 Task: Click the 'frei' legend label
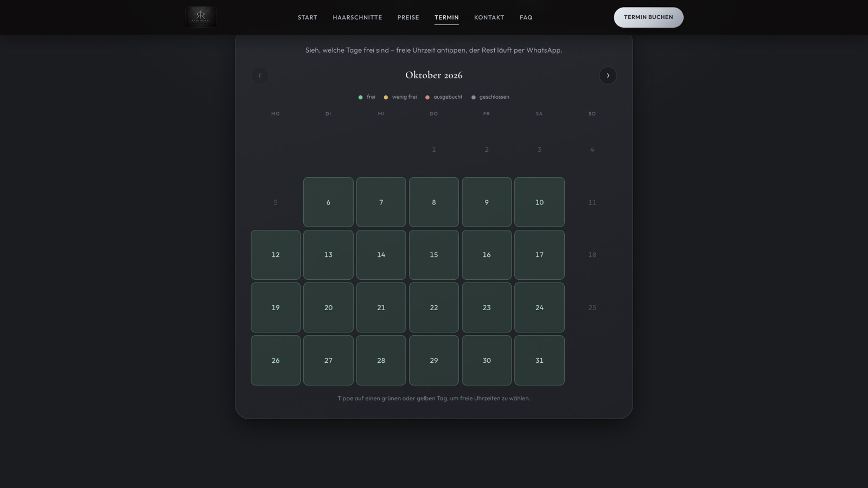[371, 97]
